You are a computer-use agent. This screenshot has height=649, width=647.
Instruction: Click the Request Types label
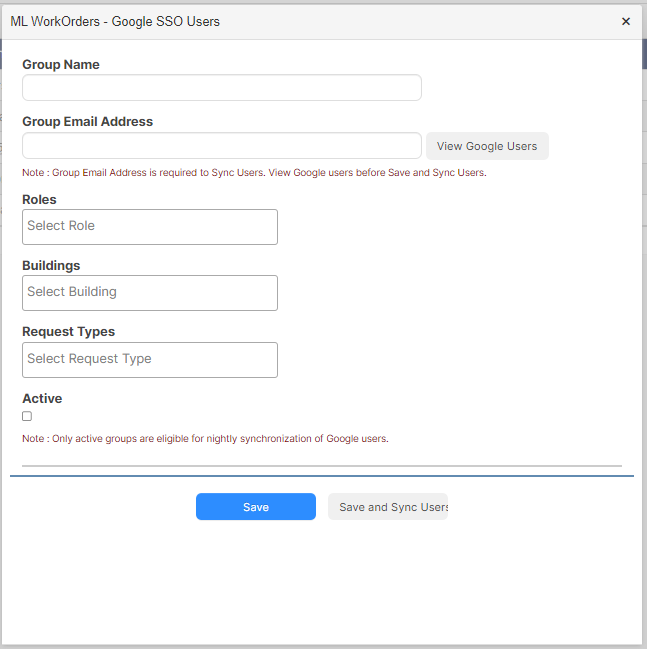[x=69, y=332]
